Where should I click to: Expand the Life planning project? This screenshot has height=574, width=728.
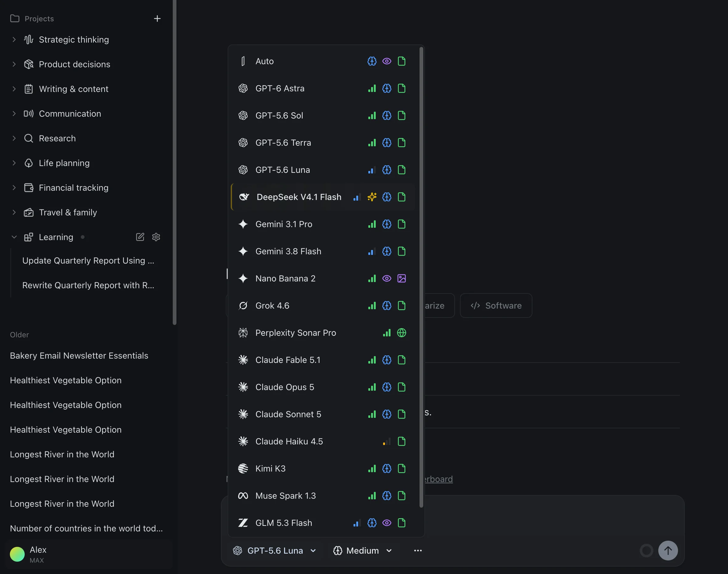point(14,163)
